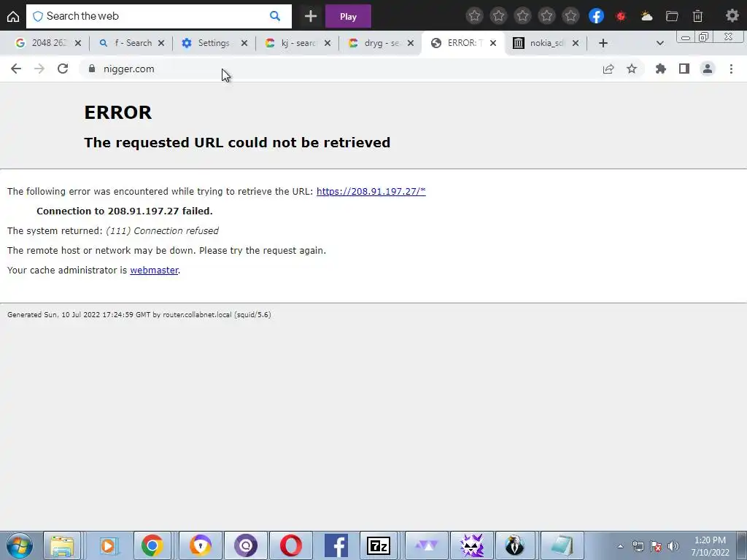The image size is (747, 560).
Task: Open the https://208.91.197.27/* link
Action: pyautogui.click(x=371, y=192)
